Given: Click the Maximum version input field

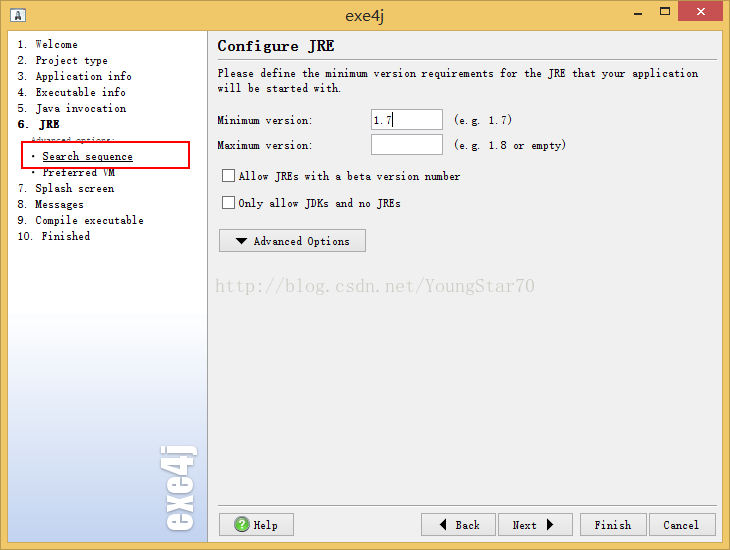Looking at the screenshot, I should pyautogui.click(x=406, y=144).
